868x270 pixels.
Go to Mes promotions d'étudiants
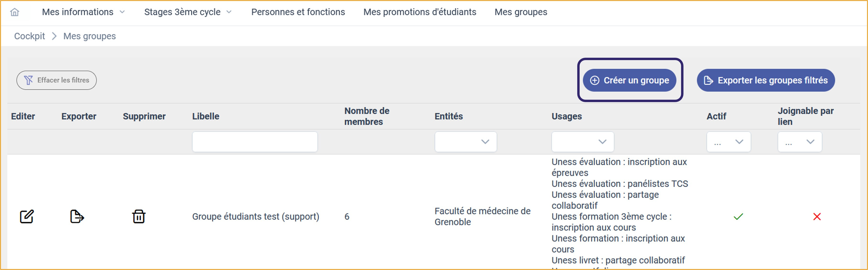click(x=419, y=12)
